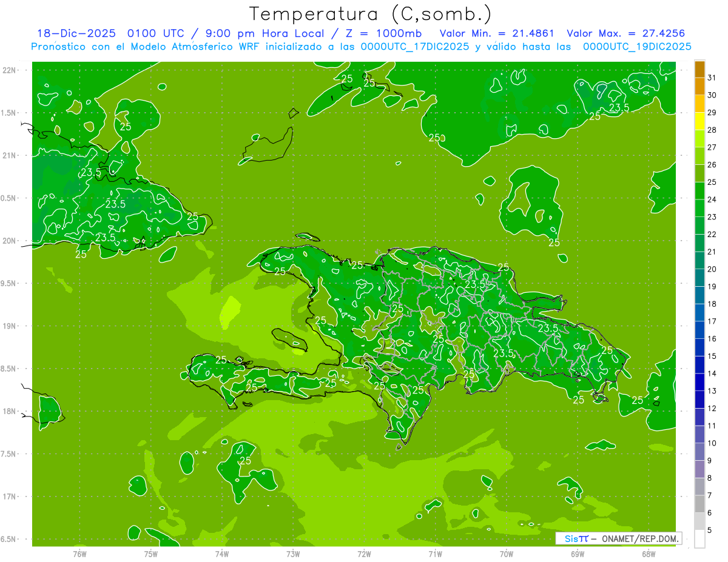Screen dimensions: 728x562
Task: Click the valid-until time "0000UTC_19DIC2025"
Action: [637, 47]
